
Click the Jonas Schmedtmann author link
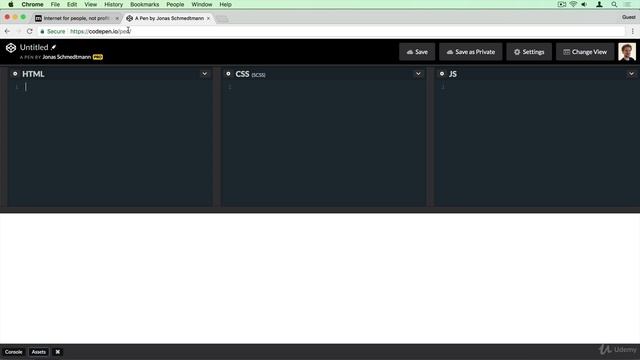[x=67, y=57]
